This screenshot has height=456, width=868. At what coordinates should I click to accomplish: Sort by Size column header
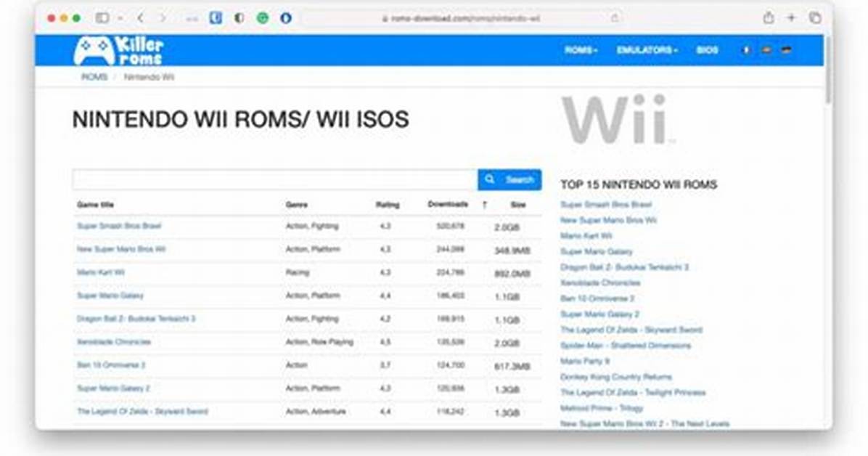[518, 205]
